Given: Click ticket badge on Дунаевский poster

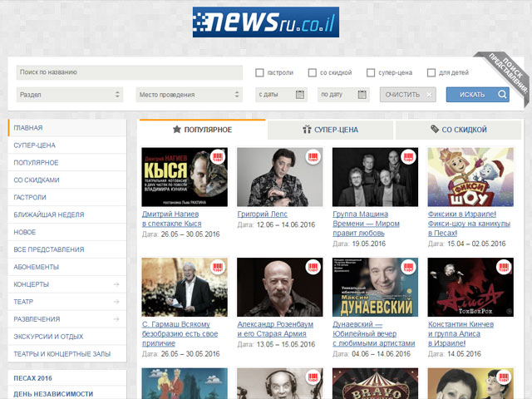Looking at the screenshot, I should pos(408,267).
